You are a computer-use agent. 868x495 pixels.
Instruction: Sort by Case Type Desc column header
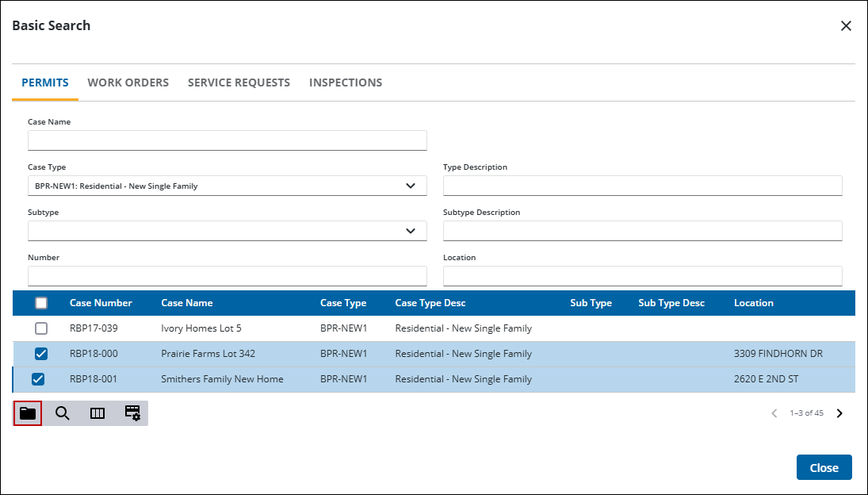pyautogui.click(x=430, y=303)
